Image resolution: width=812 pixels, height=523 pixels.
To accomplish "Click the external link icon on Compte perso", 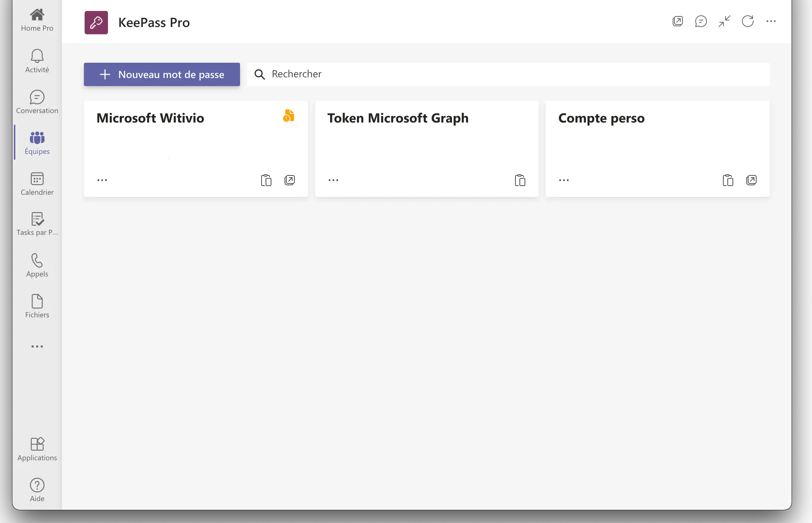I will pyautogui.click(x=752, y=180).
